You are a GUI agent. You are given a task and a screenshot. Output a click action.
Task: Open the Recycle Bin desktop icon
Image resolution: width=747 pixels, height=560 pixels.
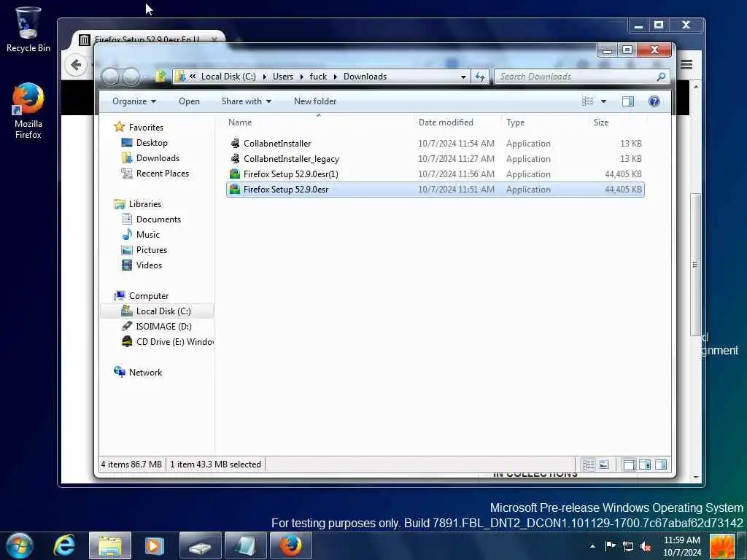pos(28,29)
